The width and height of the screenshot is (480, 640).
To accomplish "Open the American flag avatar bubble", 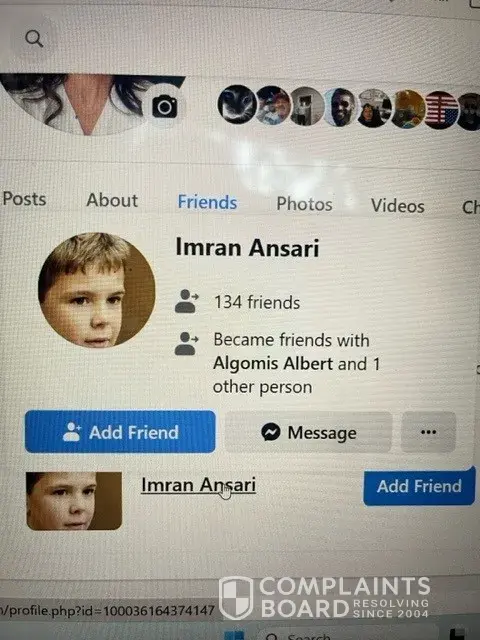I will coord(441,110).
